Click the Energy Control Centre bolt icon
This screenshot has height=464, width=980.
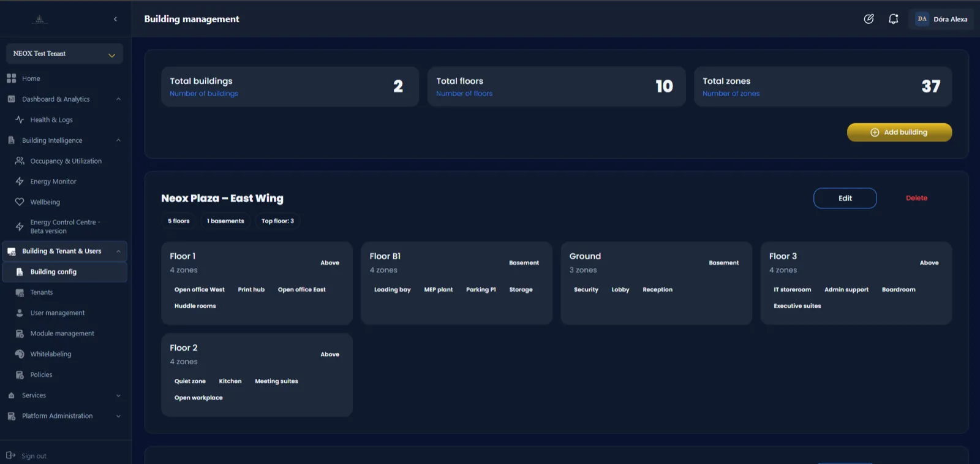[20, 227]
